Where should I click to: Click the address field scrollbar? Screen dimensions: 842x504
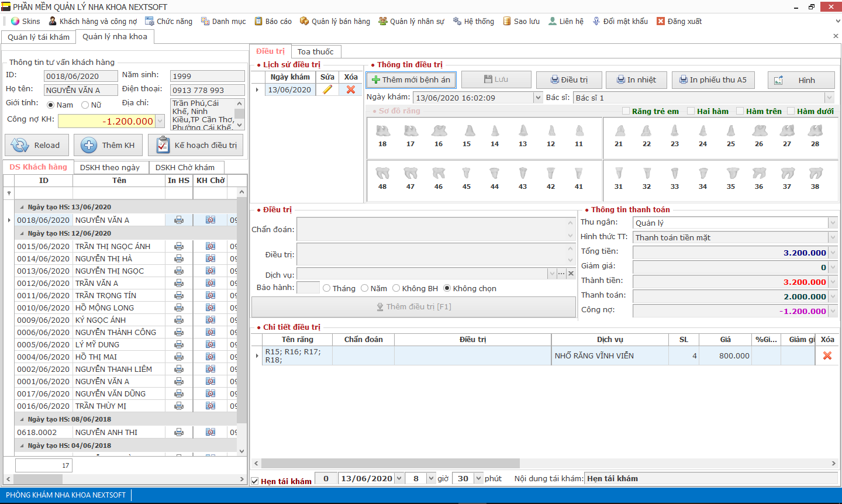tap(239, 114)
